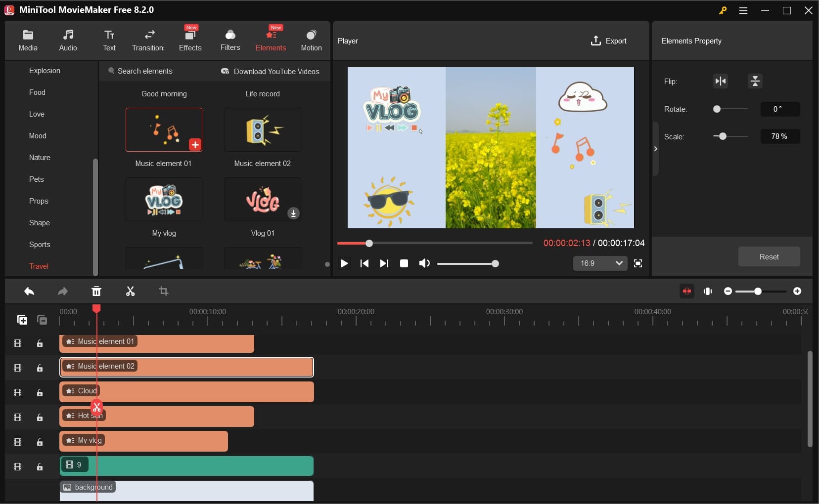The width and height of the screenshot is (819, 504).
Task: Remove an empty track icon
Action: (x=43, y=320)
